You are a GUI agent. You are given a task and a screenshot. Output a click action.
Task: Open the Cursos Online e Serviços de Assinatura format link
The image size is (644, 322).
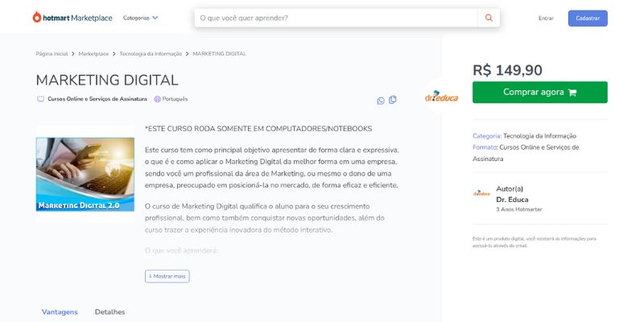(x=526, y=153)
